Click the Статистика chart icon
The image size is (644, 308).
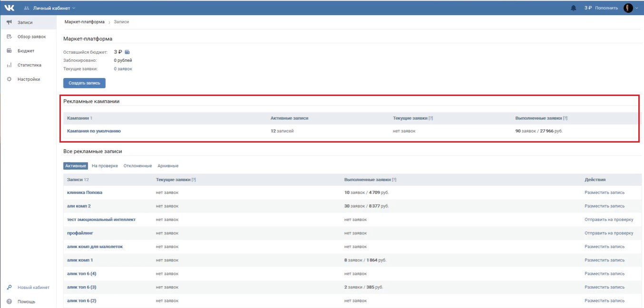(9, 65)
